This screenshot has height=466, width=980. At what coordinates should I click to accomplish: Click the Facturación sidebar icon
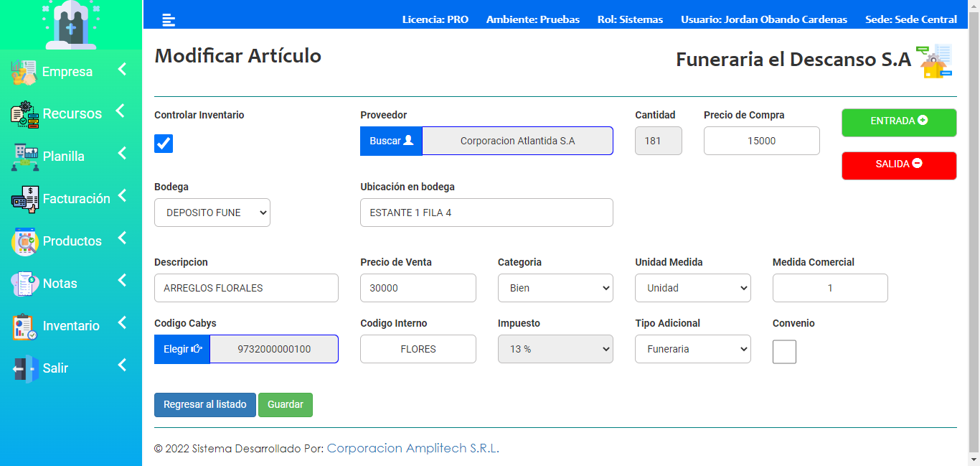[x=24, y=199]
